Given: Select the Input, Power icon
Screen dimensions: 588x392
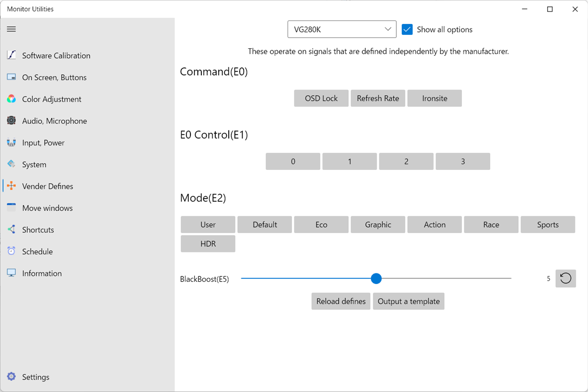Looking at the screenshot, I should pos(11,142).
